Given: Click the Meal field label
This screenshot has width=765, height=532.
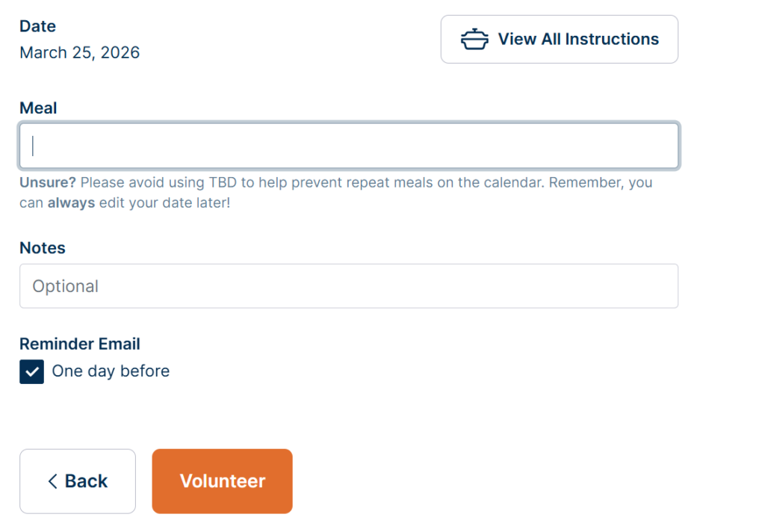Looking at the screenshot, I should [x=38, y=108].
